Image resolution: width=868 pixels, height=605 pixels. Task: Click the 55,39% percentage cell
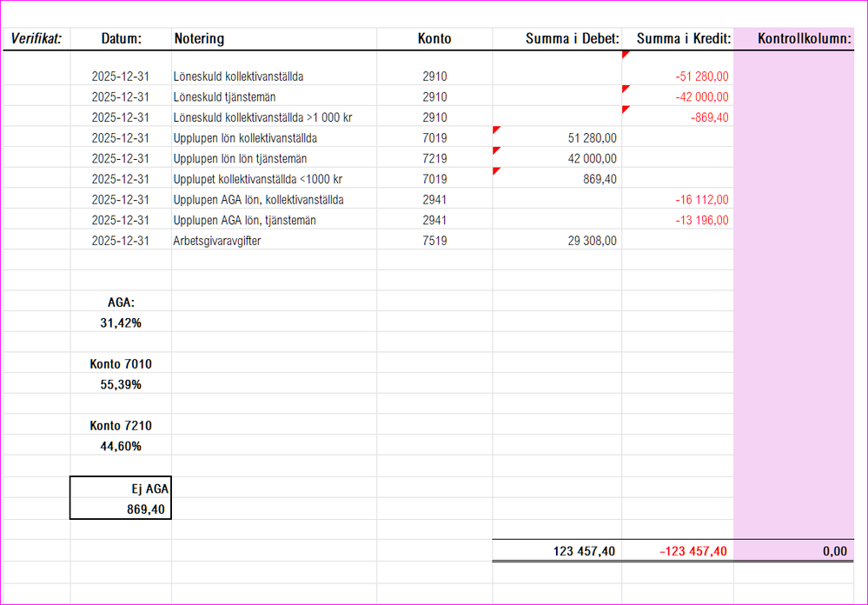pos(122,384)
